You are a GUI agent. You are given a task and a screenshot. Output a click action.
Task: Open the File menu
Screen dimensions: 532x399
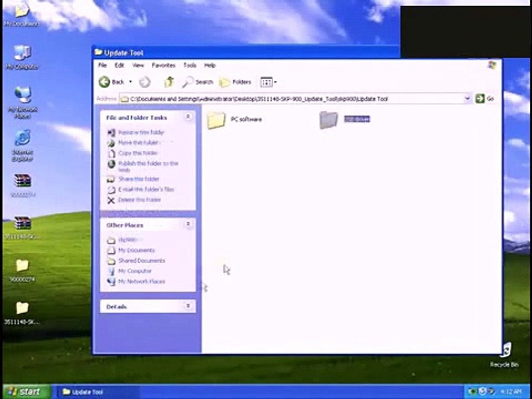pos(103,65)
